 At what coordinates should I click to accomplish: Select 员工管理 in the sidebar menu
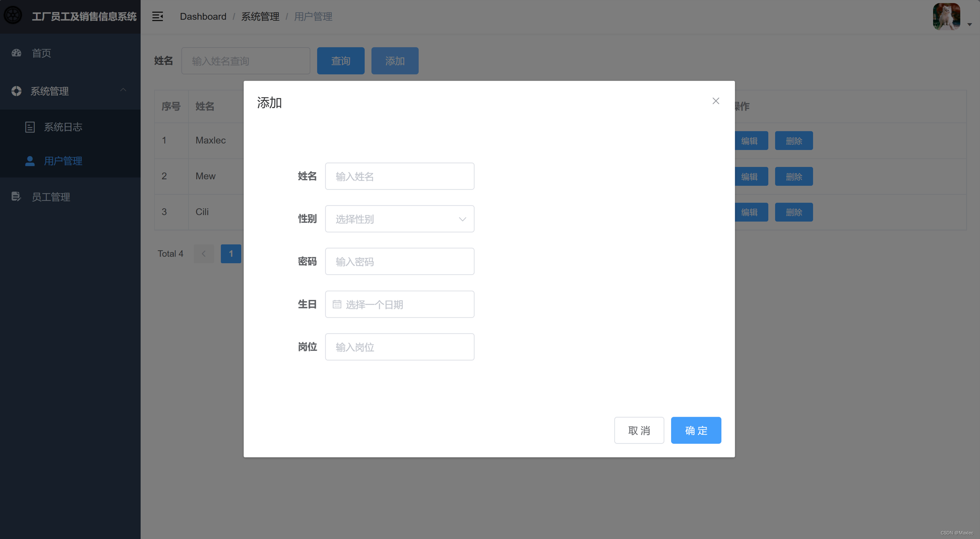[51, 197]
